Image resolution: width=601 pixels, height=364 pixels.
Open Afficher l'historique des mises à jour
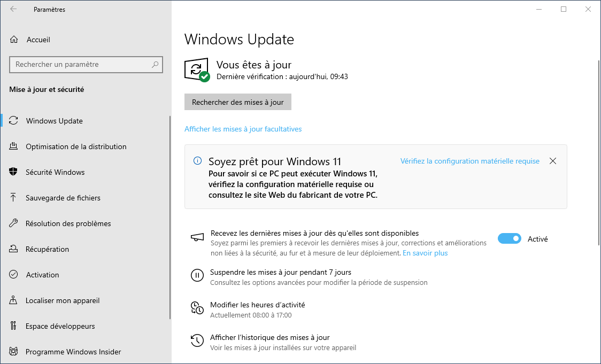tap(270, 337)
